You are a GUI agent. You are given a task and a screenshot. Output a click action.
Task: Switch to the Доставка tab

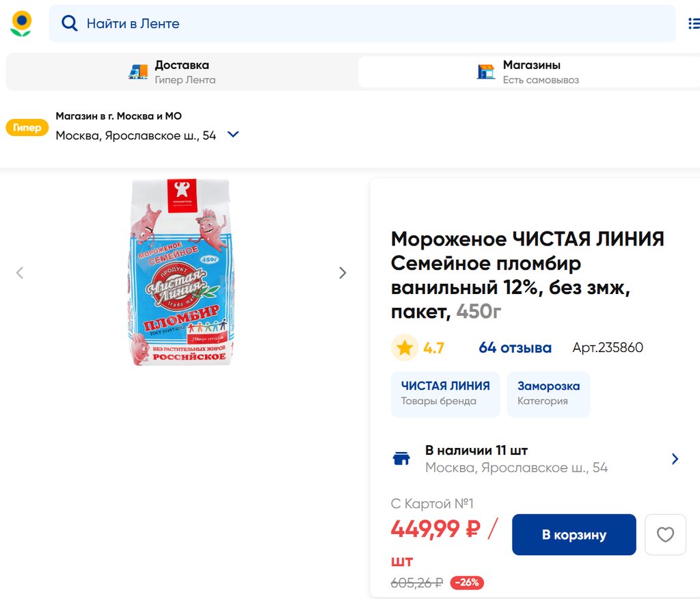click(x=181, y=72)
